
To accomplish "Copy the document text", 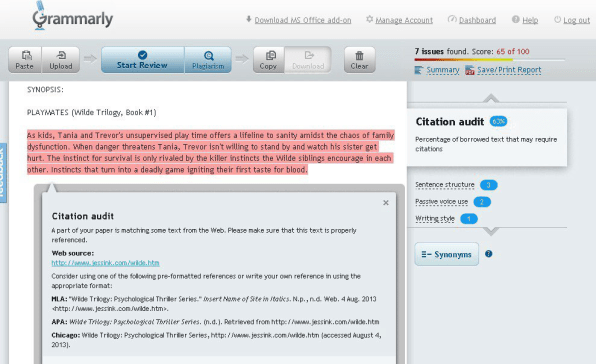I will tap(269, 60).
